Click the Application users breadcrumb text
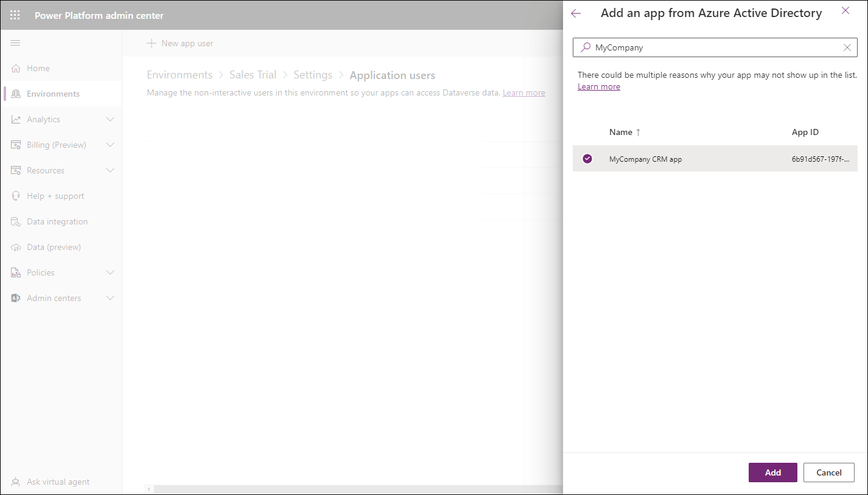The width and height of the screenshot is (868, 495). (x=393, y=75)
